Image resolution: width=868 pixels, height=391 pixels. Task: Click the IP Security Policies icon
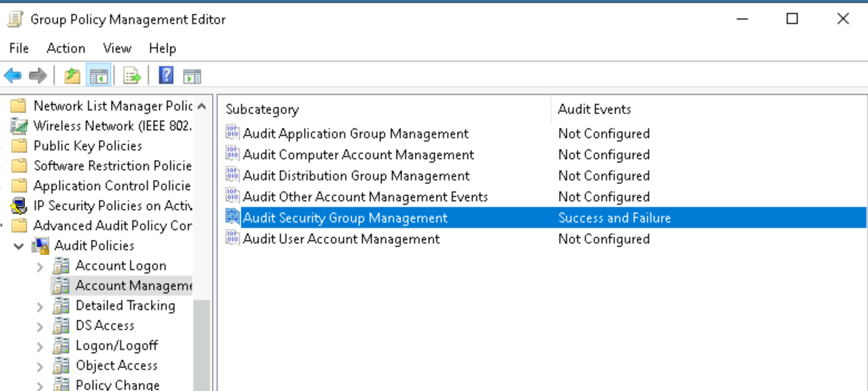[19, 205]
